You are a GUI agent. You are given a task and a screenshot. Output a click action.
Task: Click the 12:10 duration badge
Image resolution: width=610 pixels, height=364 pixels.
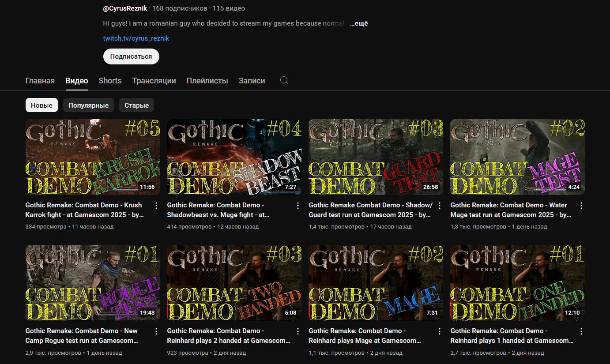pos(572,313)
